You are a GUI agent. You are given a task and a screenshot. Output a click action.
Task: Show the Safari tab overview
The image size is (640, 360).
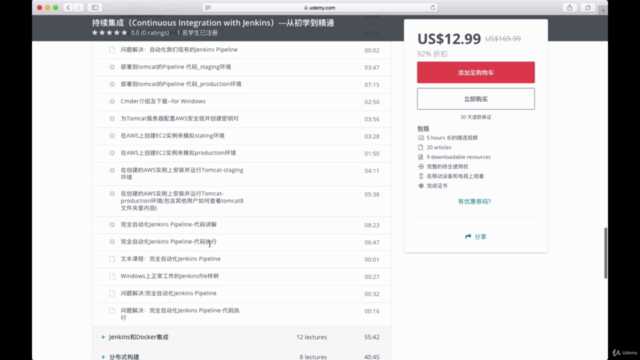[x=588, y=7]
